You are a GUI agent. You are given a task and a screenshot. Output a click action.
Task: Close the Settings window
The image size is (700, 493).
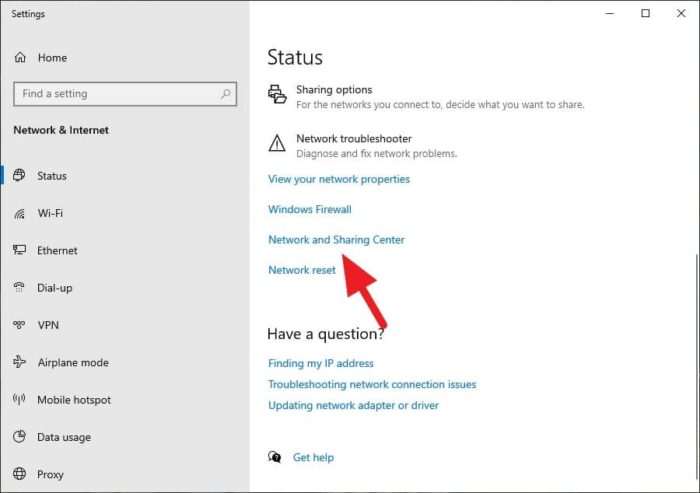(x=681, y=13)
